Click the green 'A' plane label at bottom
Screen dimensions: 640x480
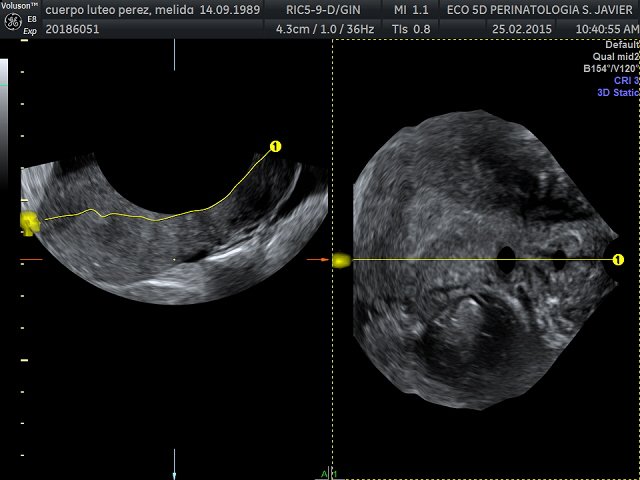tap(324, 474)
